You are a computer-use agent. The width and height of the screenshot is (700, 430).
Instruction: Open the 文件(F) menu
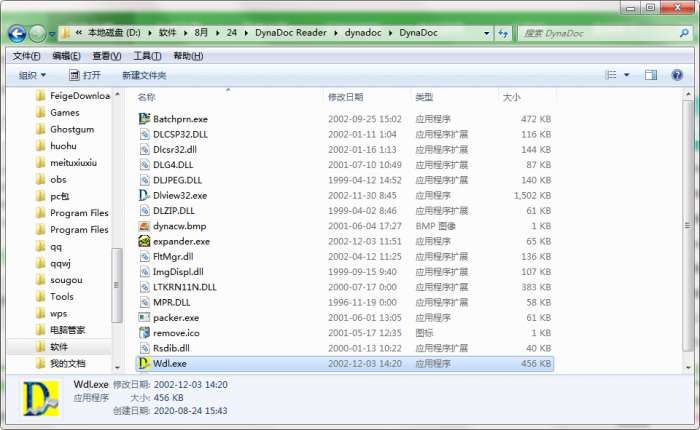tap(26, 56)
